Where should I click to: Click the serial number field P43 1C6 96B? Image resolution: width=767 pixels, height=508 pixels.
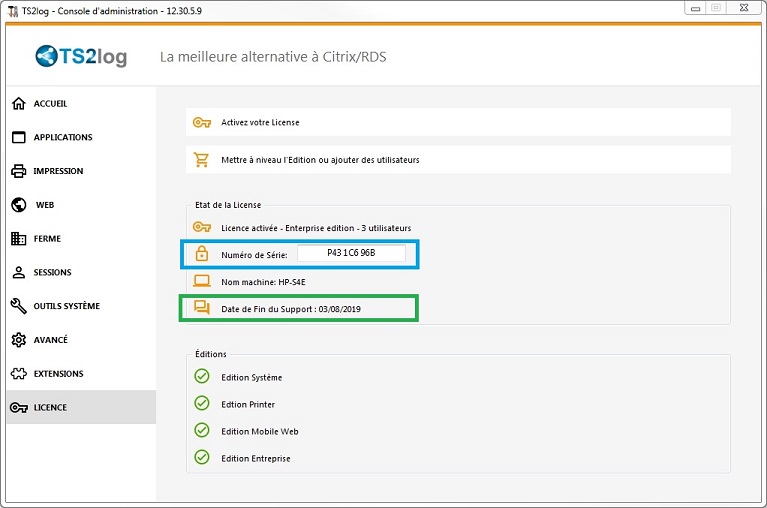(x=351, y=253)
